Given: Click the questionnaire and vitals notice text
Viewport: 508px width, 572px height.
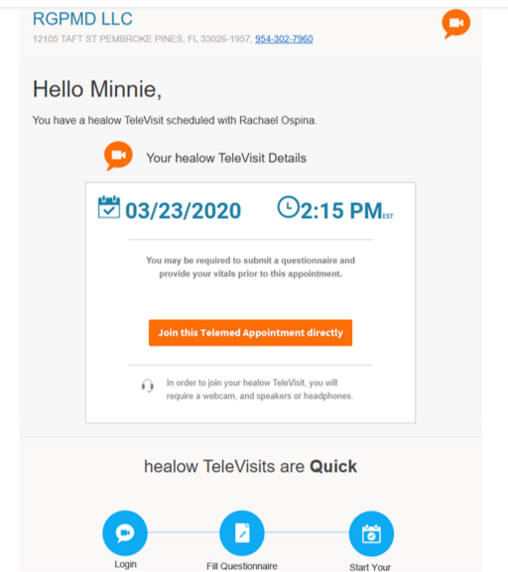Looking at the screenshot, I should [251, 267].
